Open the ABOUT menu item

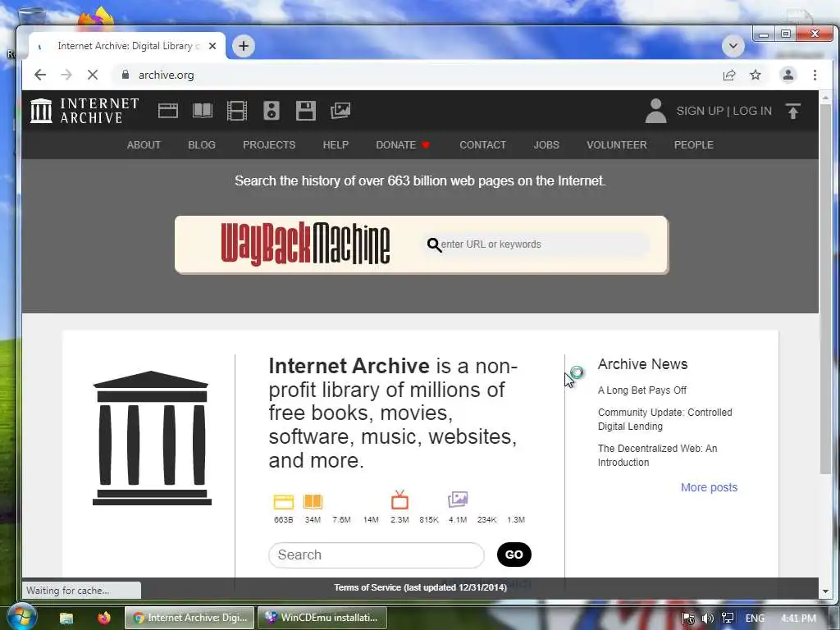click(144, 144)
